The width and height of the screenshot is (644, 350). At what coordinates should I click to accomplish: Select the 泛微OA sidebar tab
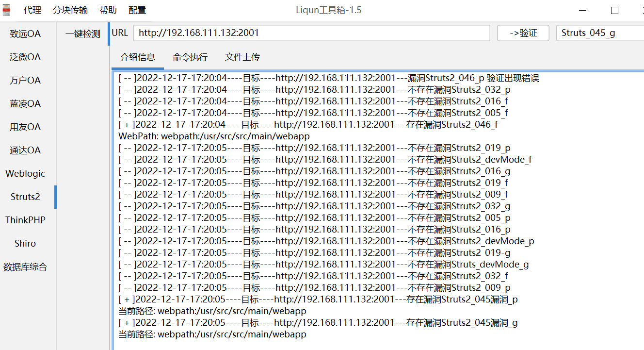click(25, 57)
